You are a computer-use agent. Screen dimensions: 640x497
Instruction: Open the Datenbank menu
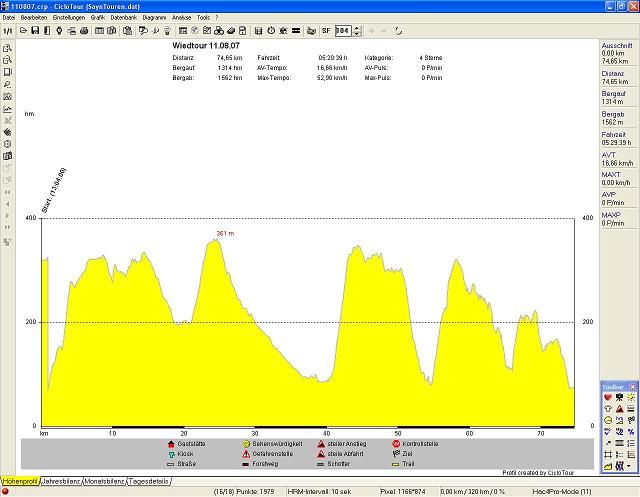tap(124, 18)
